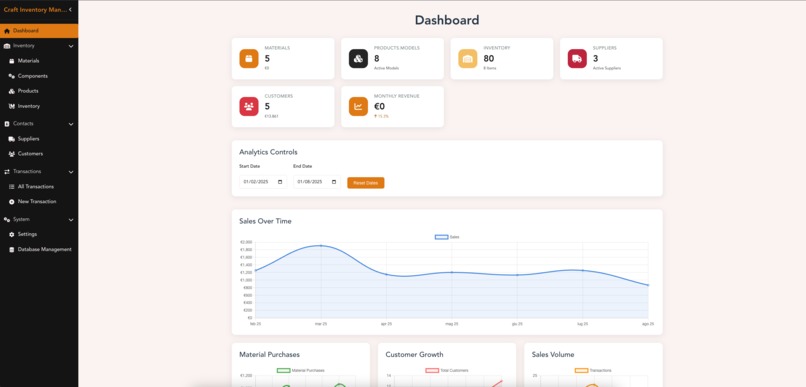Toggle the Total Customers legend entry

(447, 370)
